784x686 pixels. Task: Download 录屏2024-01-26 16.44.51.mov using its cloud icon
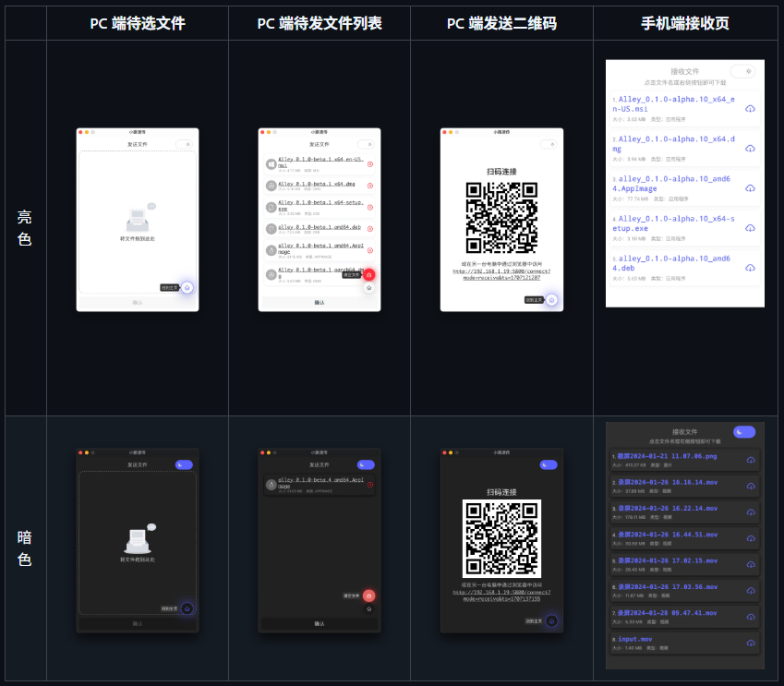tap(751, 539)
